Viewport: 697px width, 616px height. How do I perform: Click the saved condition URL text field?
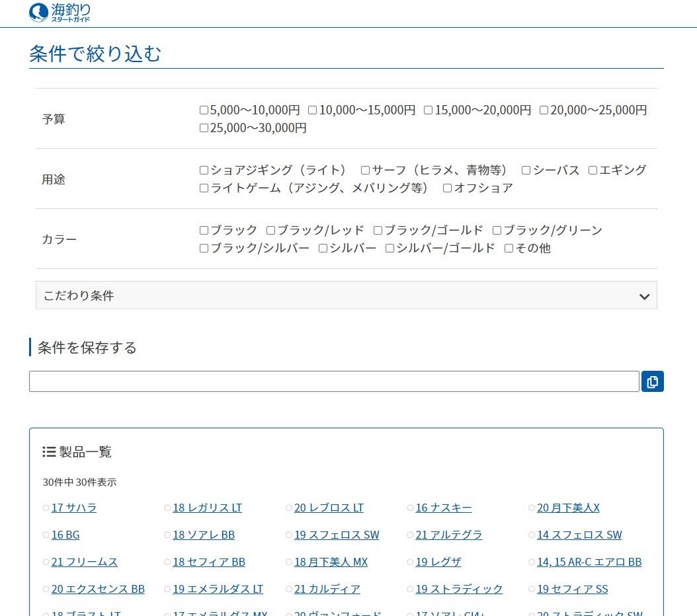pyautogui.click(x=334, y=381)
